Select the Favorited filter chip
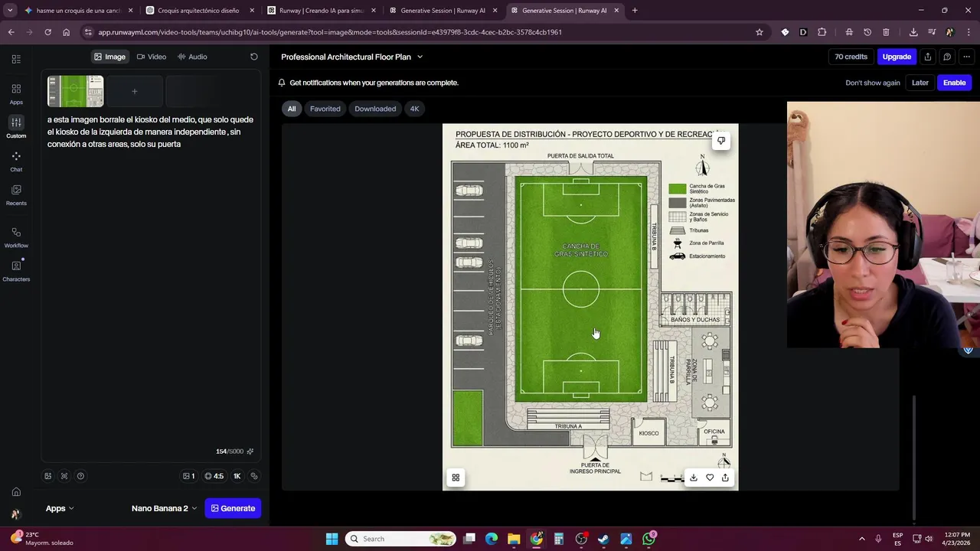 (325, 109)
